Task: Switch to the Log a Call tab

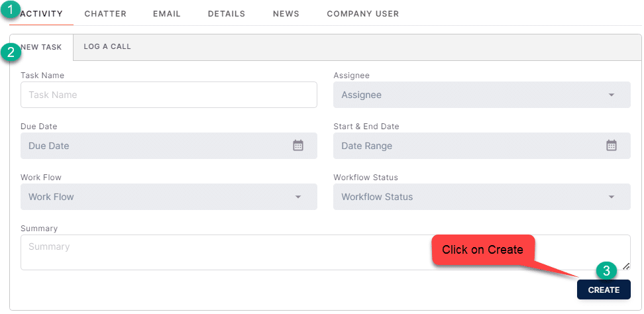Action: pos(107,47)
